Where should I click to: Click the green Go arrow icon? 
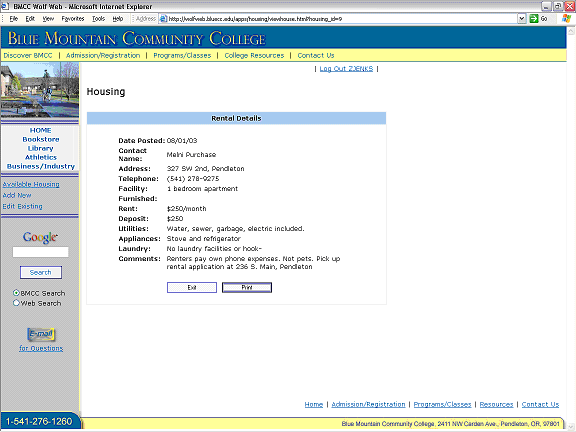tap(533, 19)
